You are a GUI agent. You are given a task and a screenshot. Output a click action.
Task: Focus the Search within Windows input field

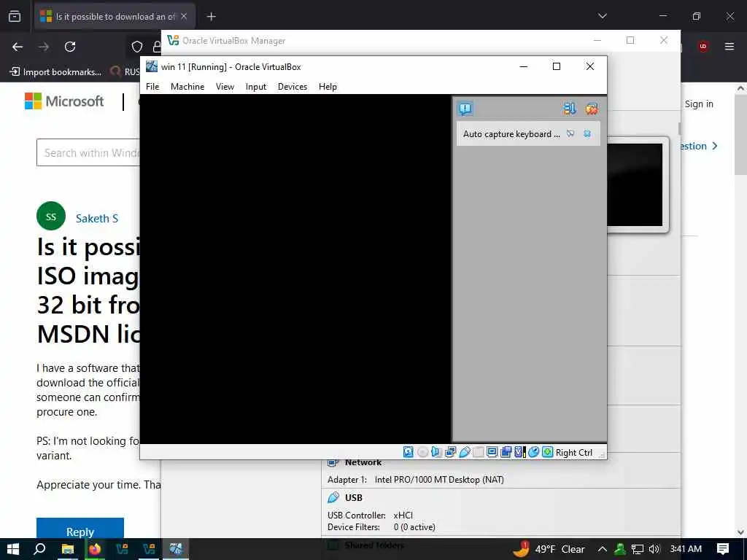(88, 153)
